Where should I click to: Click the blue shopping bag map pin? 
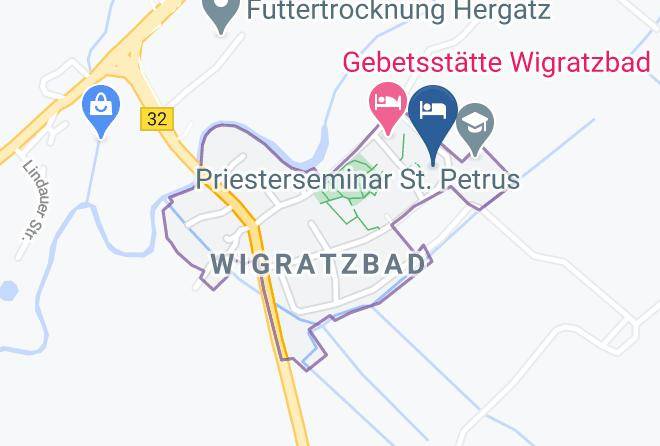[101, 111]
